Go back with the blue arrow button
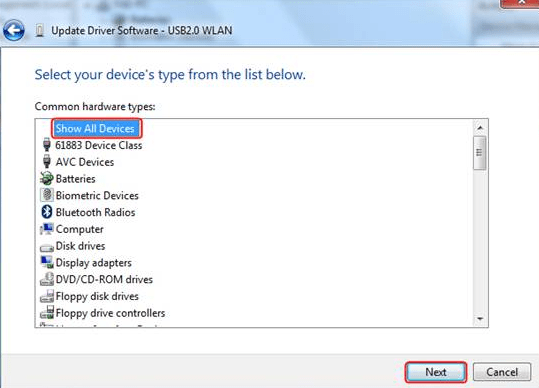Screen dimensions: 539x388 click(14, 30)
